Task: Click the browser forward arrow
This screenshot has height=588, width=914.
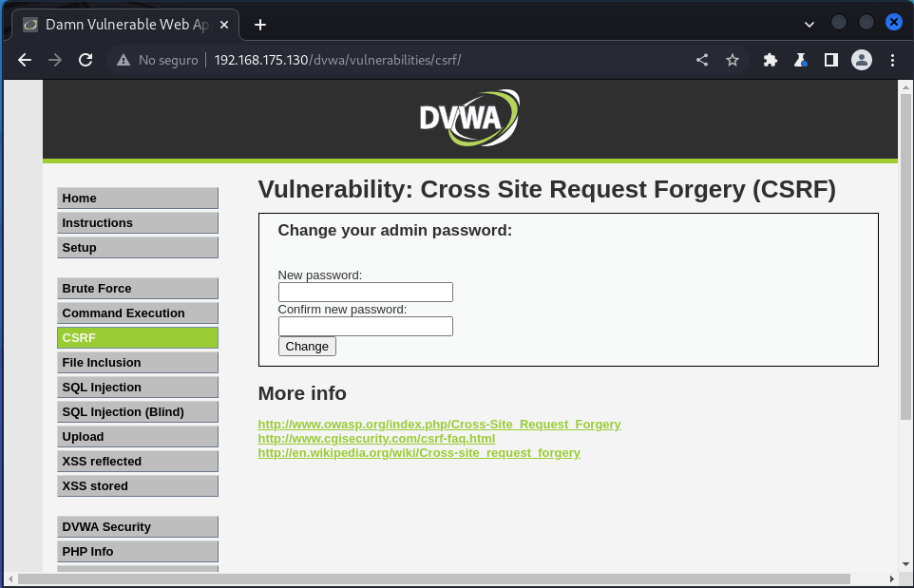Action: point(55,60)
